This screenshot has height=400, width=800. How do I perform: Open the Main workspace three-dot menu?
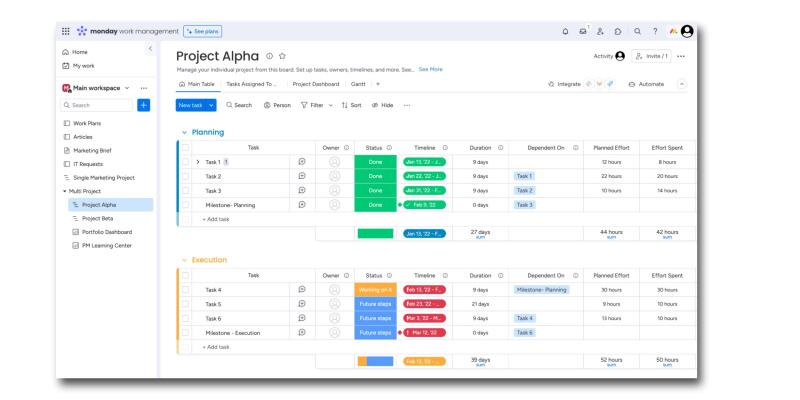click(x=144, y=88)
